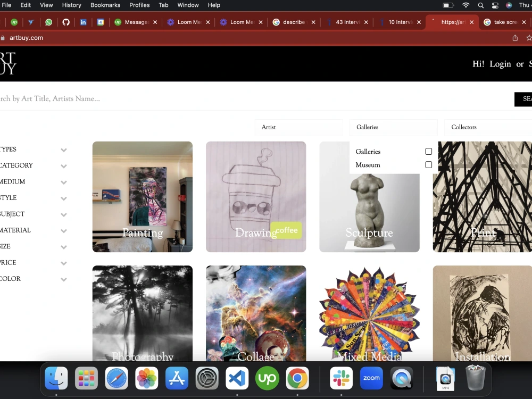
Task: Open Control Center in the menu bar
Action: [x=495, y=5]
